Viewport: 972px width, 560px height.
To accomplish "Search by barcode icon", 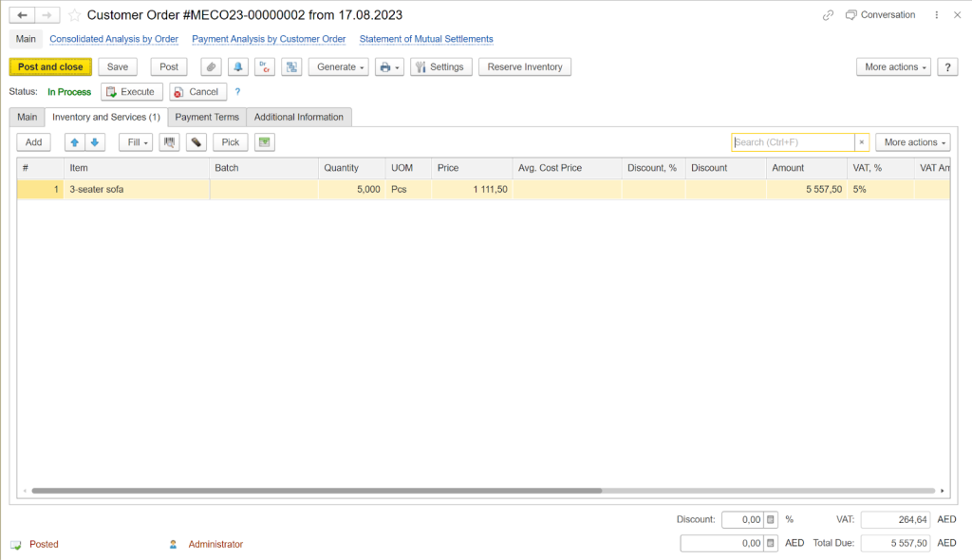I will (x=169, y=142).
